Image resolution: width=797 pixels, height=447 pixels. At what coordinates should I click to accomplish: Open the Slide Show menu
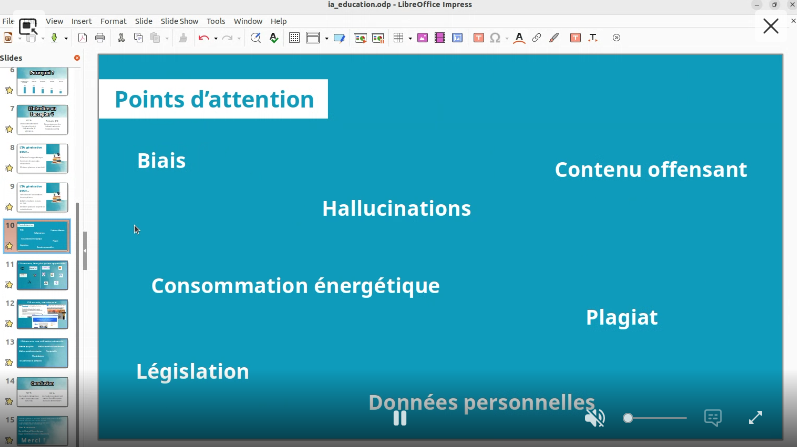[179, 21]
